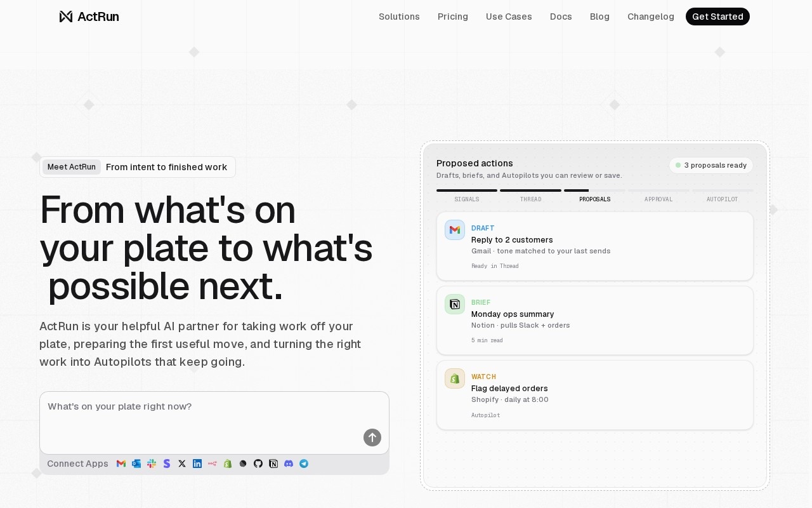
Task: Connect the Discord app
Action: [289, 464]
